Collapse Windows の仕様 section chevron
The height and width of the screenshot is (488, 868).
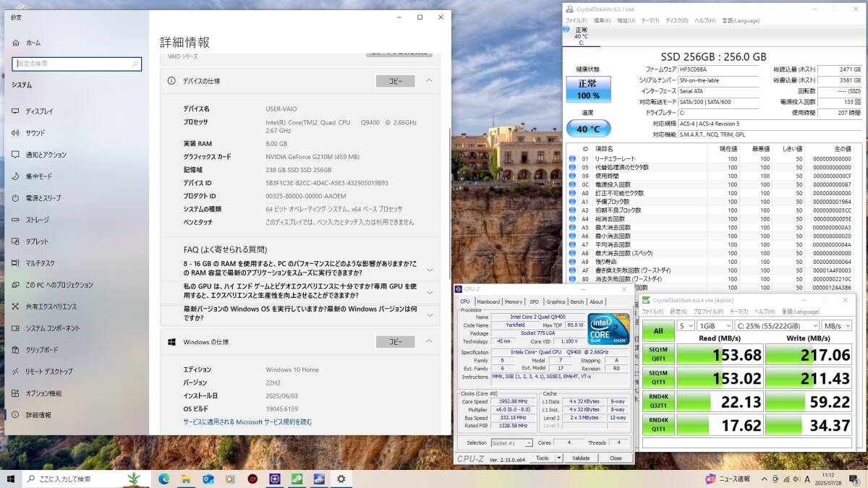coord(429,341)
